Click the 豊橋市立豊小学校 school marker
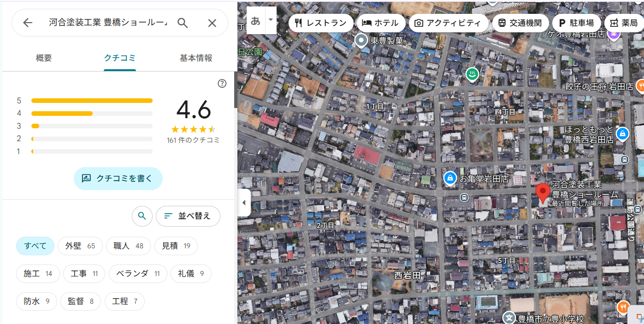This screenshot has width=644, height=324. click(x=509, y=318)
